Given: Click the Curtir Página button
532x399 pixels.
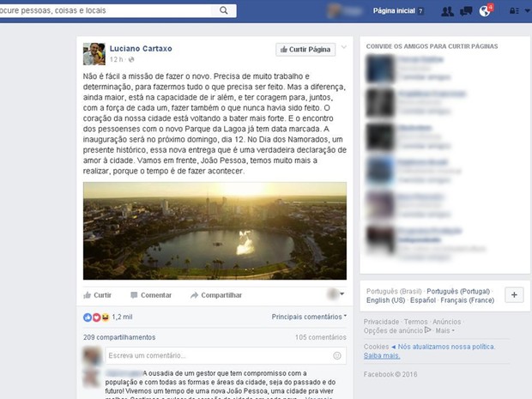Looking at the screenshot, I should click(x=305, y=50).
